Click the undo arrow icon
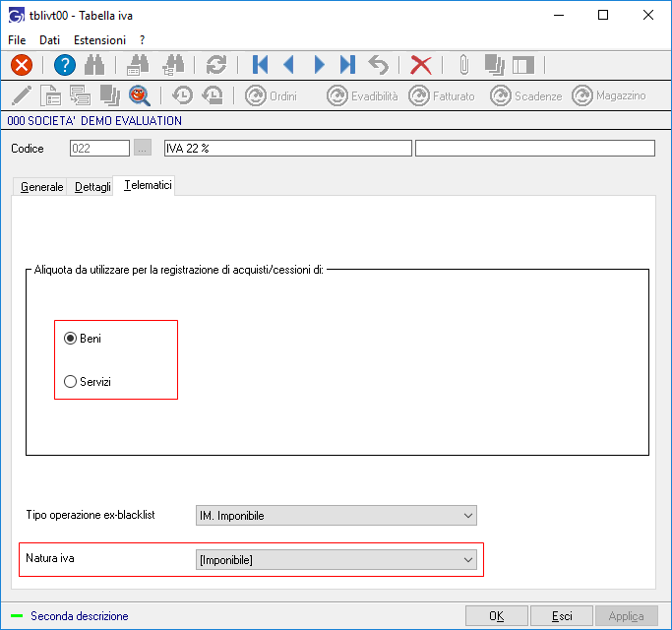The height and width of the screenshot is (630, 672). (x=379, y=65)
